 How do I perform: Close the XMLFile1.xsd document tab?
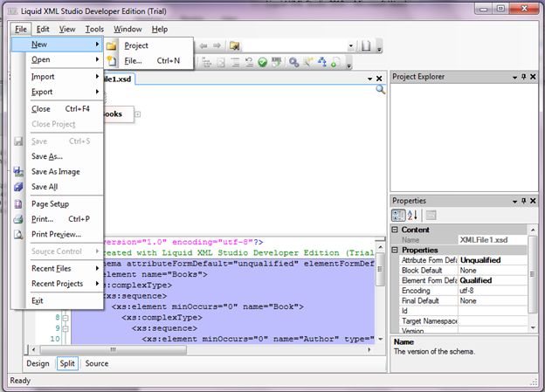[379, 78]
